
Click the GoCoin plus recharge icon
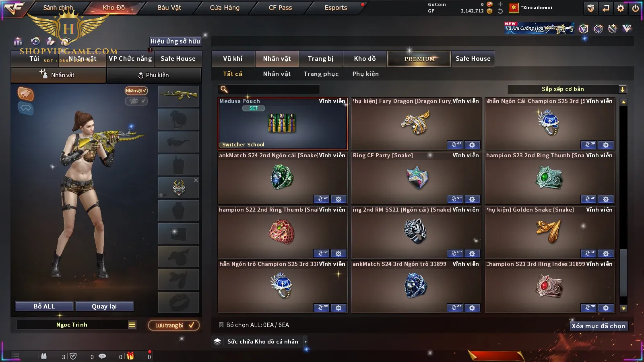[500, 4]
